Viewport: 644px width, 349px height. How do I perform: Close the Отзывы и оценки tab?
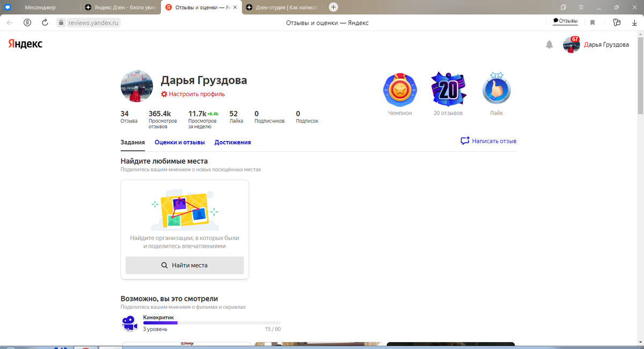pos(235,8)
